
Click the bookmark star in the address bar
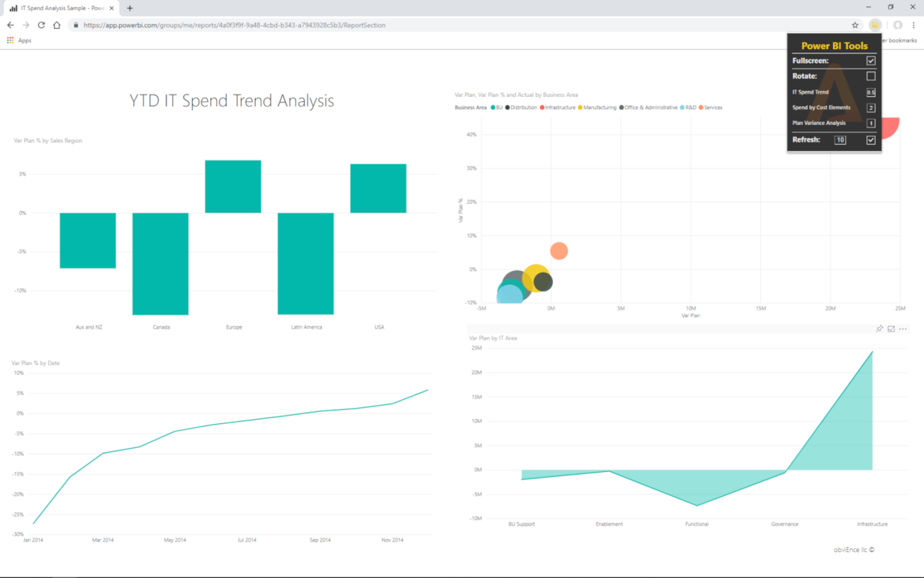tap(855, 25)
